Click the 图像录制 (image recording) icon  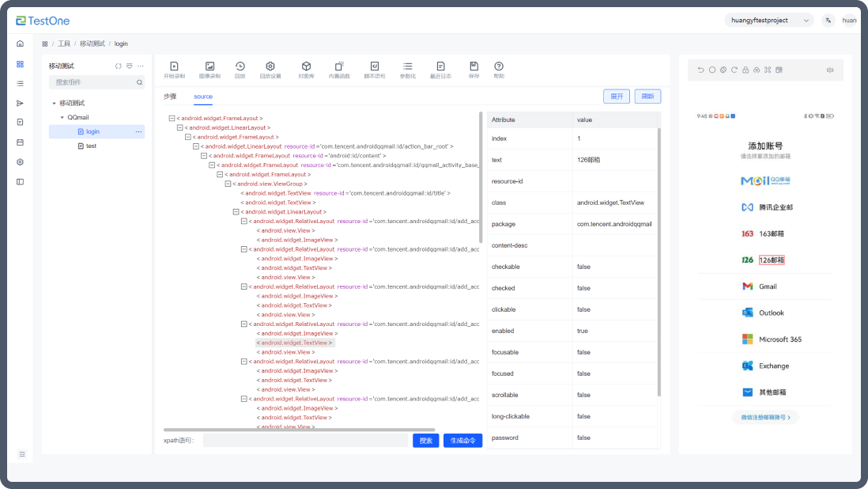click(209, 67)
